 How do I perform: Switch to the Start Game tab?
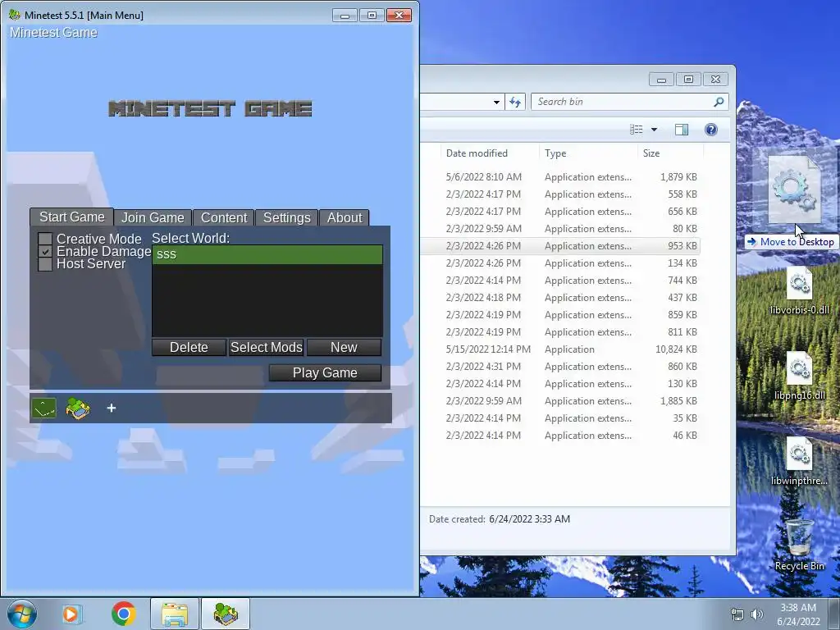pyautogui.click(x=72, y=217)
